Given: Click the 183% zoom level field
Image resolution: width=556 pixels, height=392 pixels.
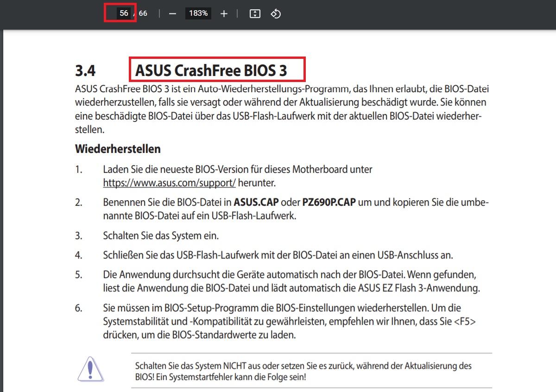Looking at the screenshot, I should [198, 13].
